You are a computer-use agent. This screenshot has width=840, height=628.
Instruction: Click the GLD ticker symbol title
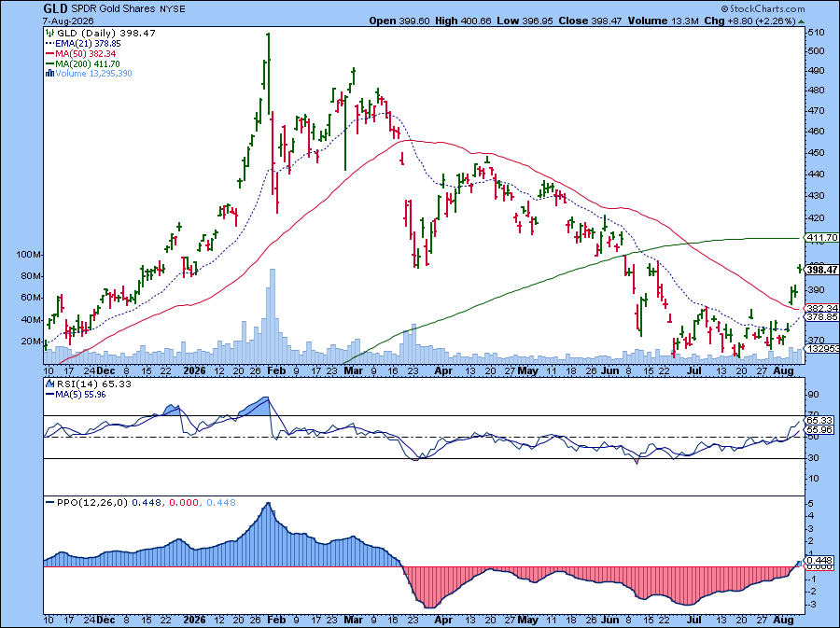(56, 8)
